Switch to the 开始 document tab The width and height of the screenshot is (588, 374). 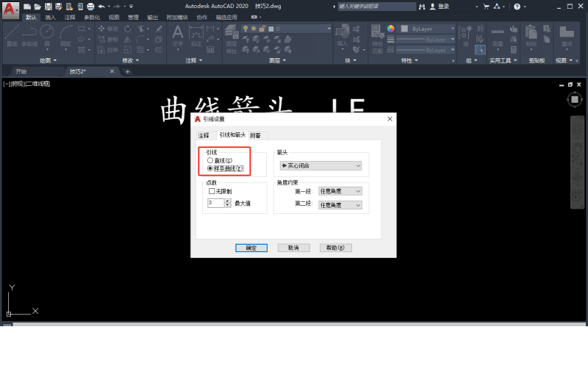[x=21, y=71]
